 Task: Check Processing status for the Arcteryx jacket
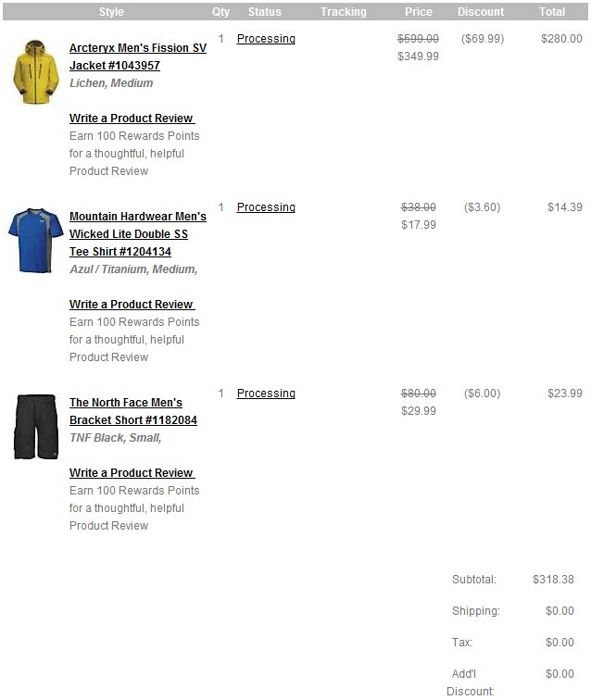tap(266, 39)
